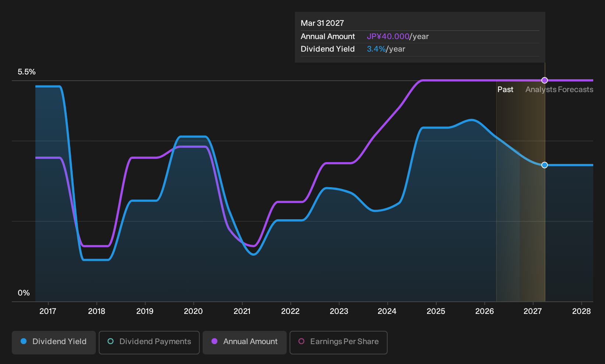Image resolution: width=605 pixels, height=364 pixels.
Task: Click the 3.4%/year tooltip value
Action: coord(386,49)
